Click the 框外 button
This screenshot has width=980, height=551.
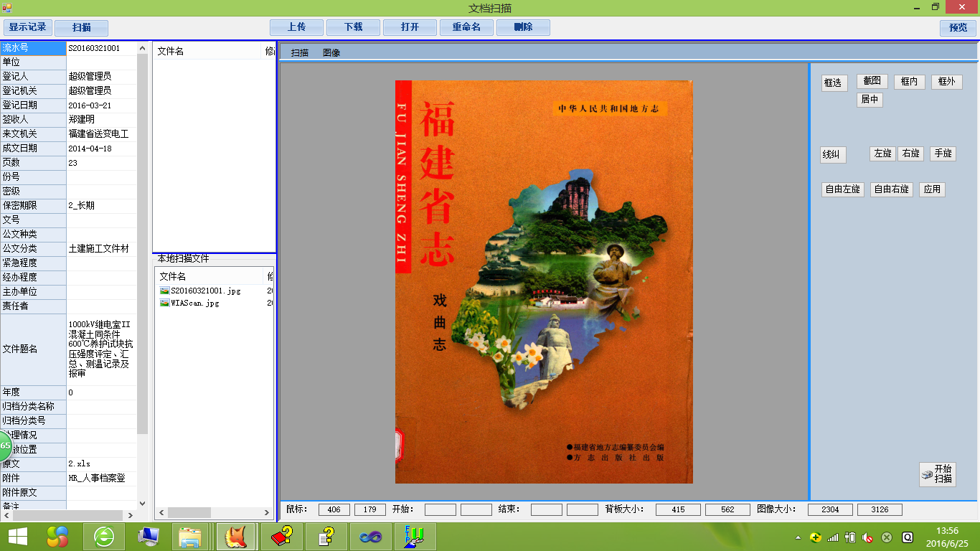(x=946, y=82)
